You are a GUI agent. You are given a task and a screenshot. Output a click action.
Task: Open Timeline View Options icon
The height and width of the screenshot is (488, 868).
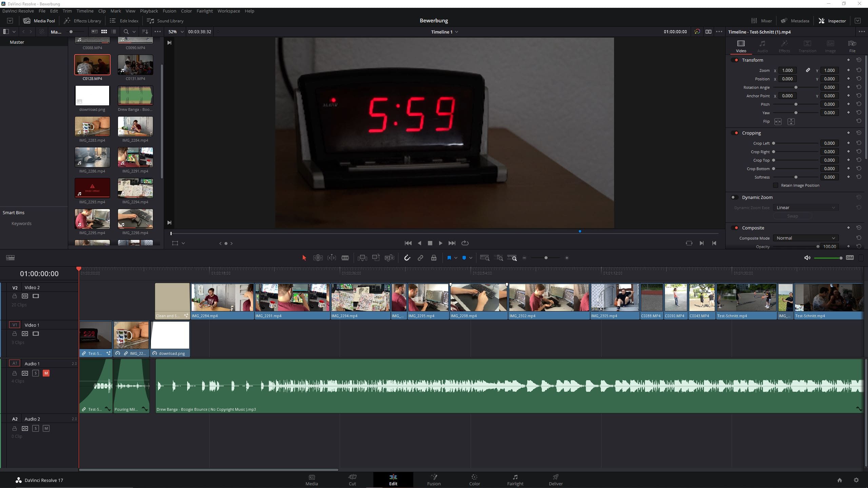point(10,258)
